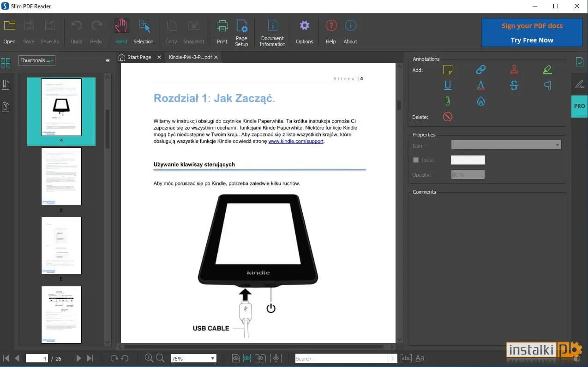Click the document vertical scrollbar
This screenshot has width=588, height=367.
pyautogui.click(x=399, y=203)
